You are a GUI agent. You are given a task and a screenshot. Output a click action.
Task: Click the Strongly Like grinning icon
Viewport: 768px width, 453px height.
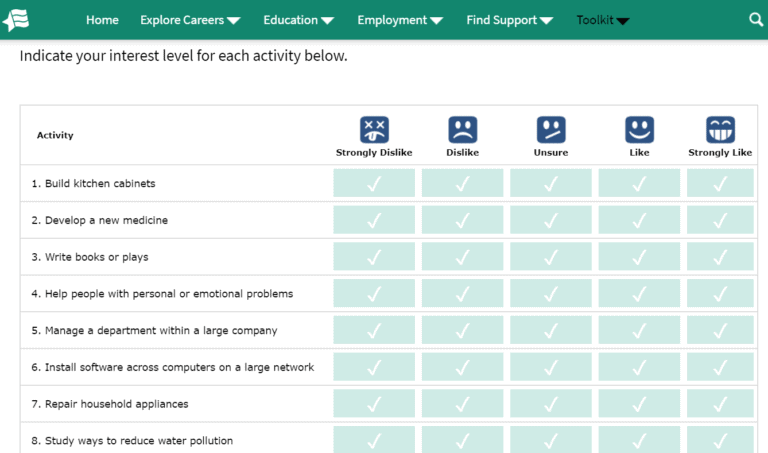point(720,130)
